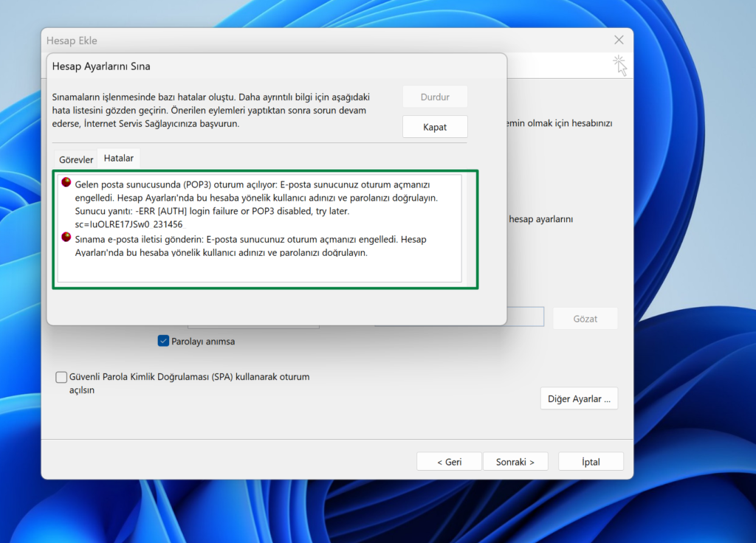This screenshot has height=543, width=756.
Task: Switch to the Görevler tab
Action: coord(76,159)
